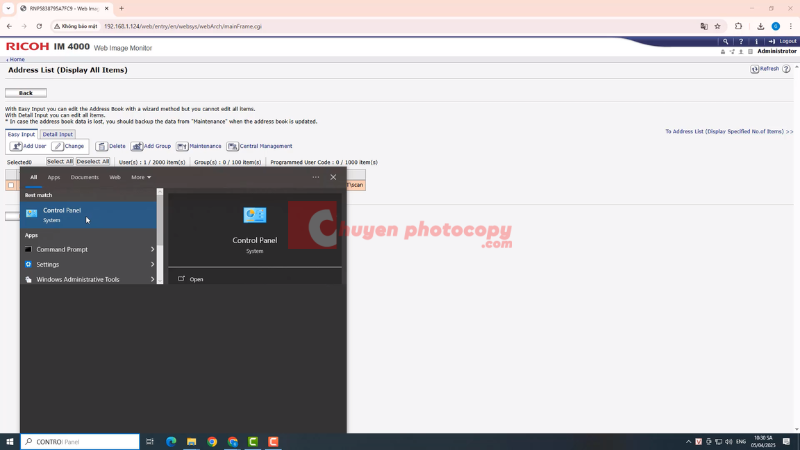Switch to Apps search filter tab
This screenshot has height=450, width=800.
pos(54,177)
